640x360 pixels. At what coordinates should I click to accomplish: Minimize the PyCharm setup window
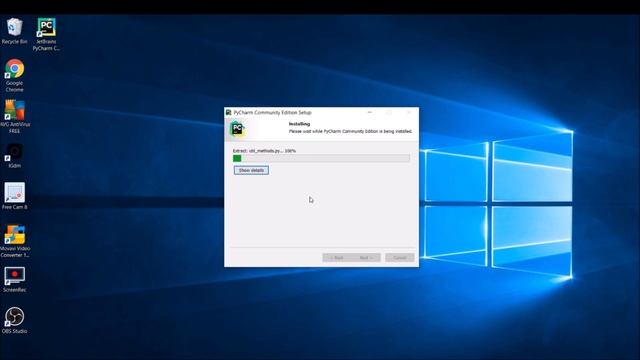click(x=370, y=112)
